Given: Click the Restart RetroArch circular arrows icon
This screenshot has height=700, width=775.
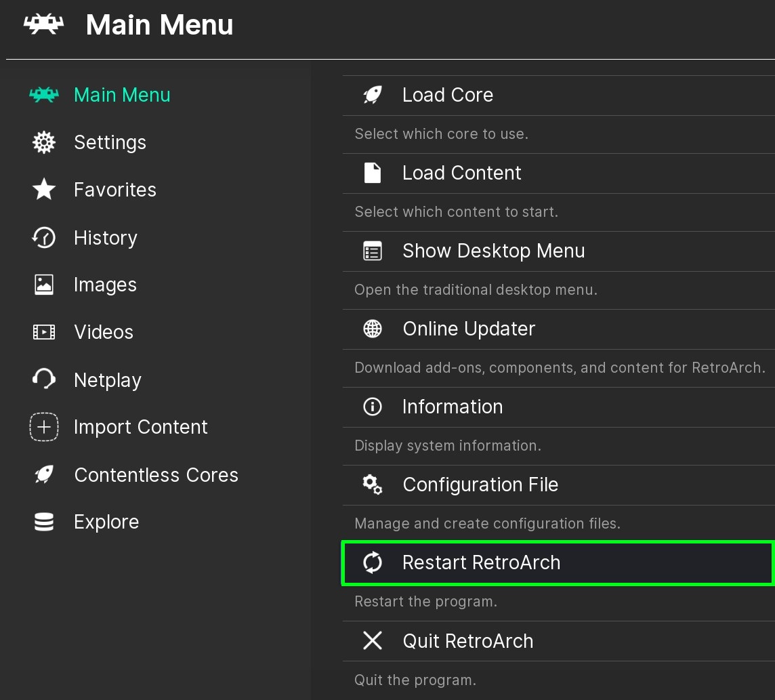Looking at the screenshot, I should 373,562.
